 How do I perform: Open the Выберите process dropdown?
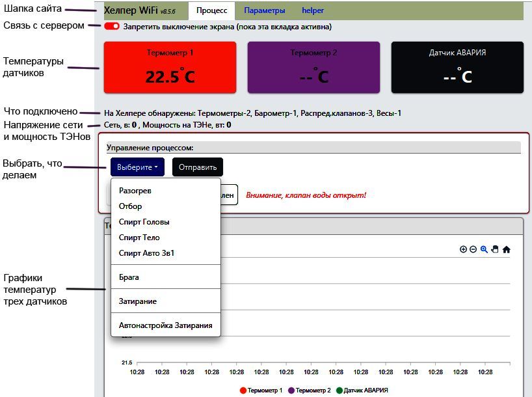point(137,167)
